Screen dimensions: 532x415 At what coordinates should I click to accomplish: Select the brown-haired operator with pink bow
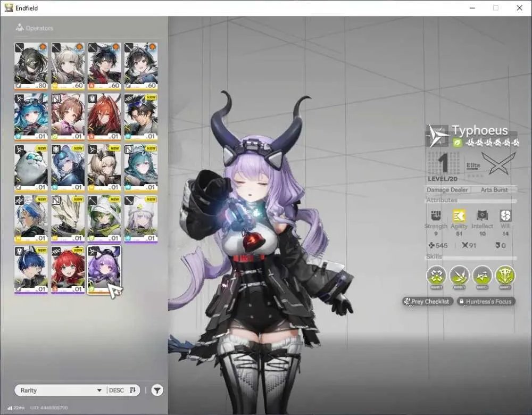[x=68, y=117]
